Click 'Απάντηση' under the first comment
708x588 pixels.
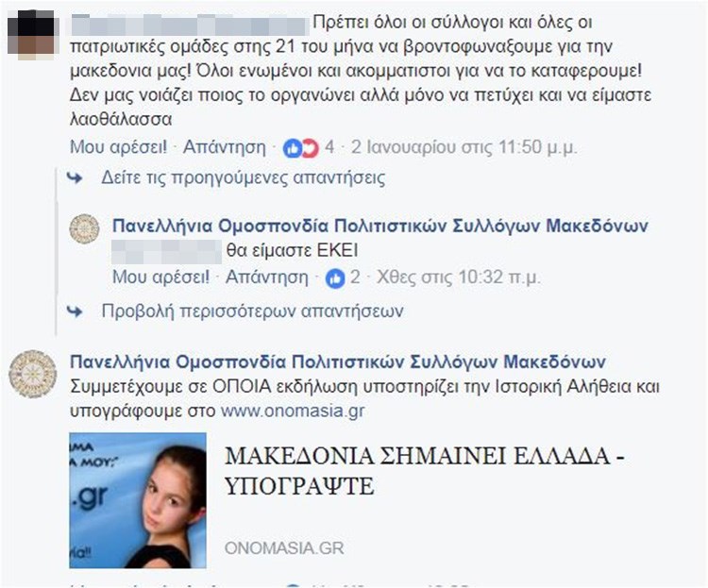(225, 147)
